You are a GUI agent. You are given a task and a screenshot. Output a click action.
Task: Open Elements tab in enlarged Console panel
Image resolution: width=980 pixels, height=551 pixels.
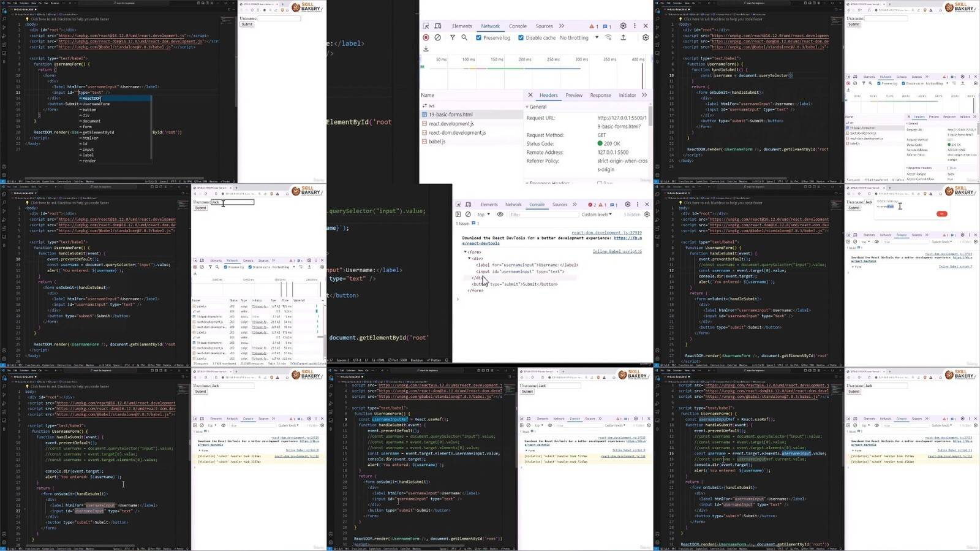coord(489,205)
